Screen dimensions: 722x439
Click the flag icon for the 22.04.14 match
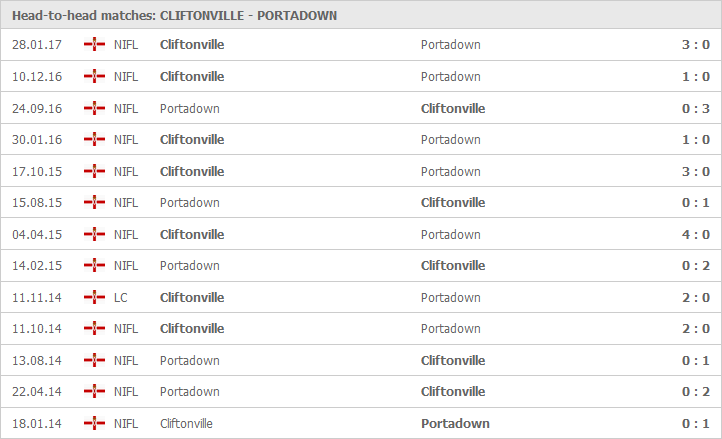(x=94, y=392)
